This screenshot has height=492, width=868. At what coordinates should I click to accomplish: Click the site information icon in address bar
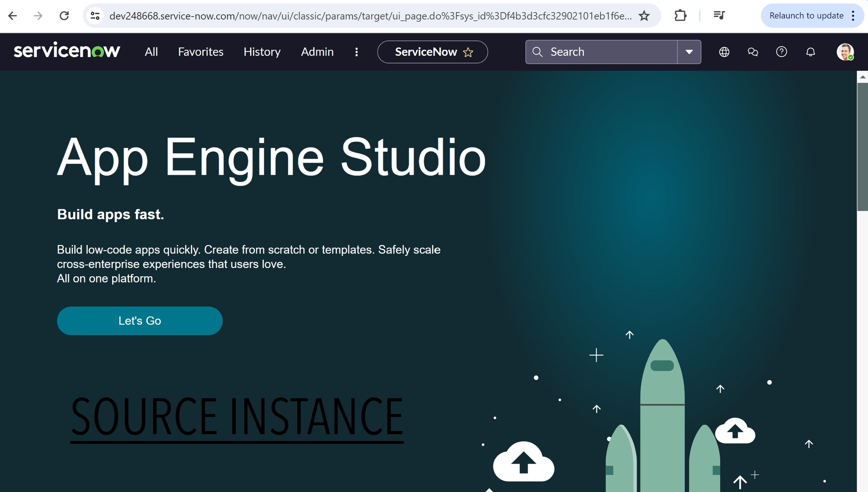95,16
